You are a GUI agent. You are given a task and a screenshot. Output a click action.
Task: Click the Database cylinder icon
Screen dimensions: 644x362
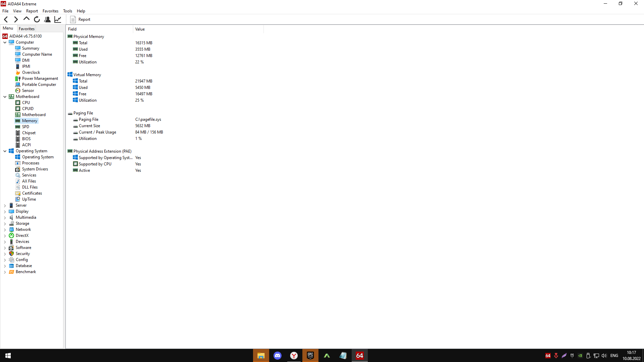click(x=11, y=266)
